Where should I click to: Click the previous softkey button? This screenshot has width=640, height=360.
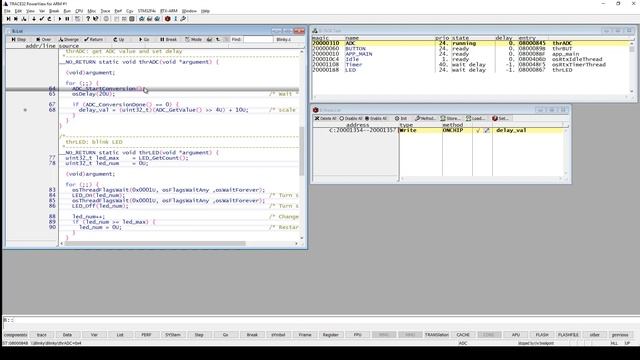[620, 335]
